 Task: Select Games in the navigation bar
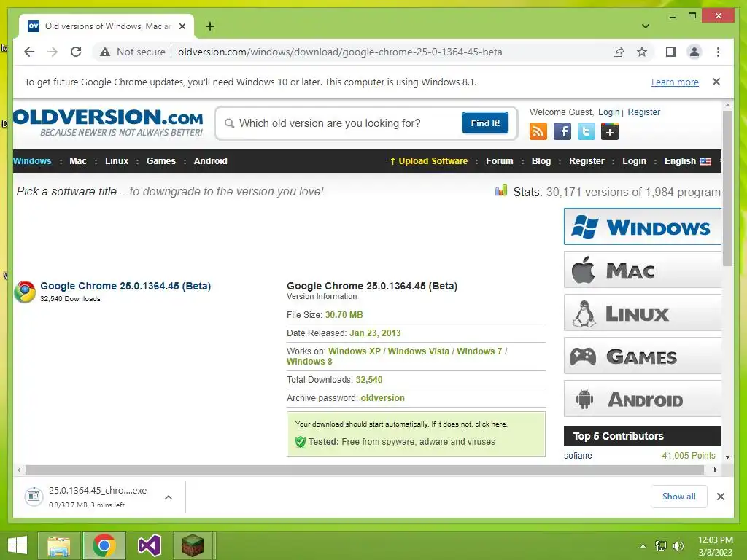pos(161,161)
